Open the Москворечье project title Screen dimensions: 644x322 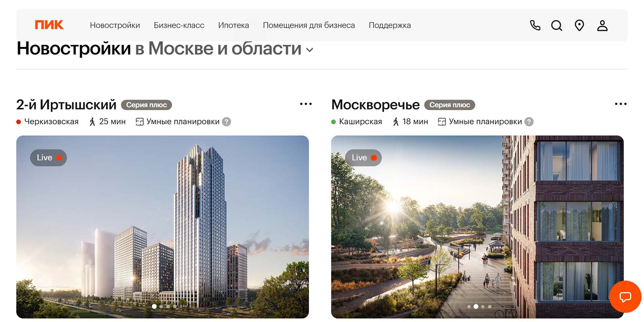(x=376, y=105)
